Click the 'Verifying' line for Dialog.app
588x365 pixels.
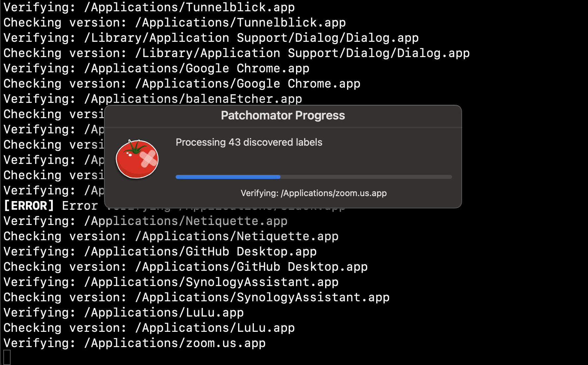pos(211,38)
